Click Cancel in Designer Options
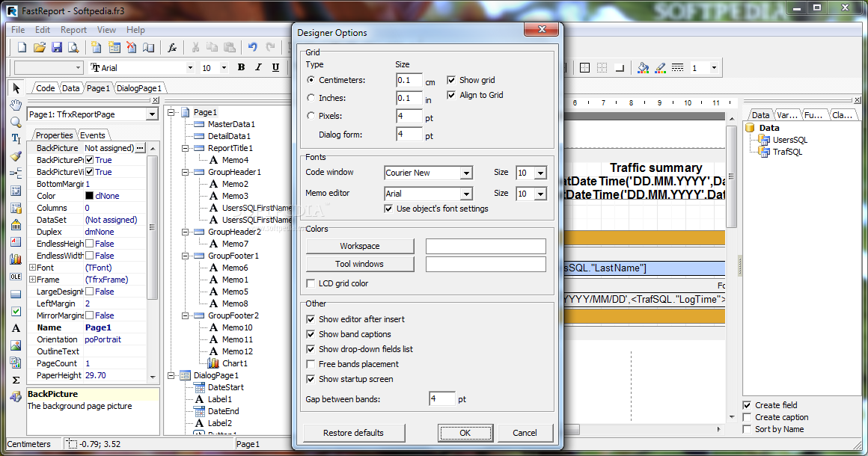 [x=525, y=433]
